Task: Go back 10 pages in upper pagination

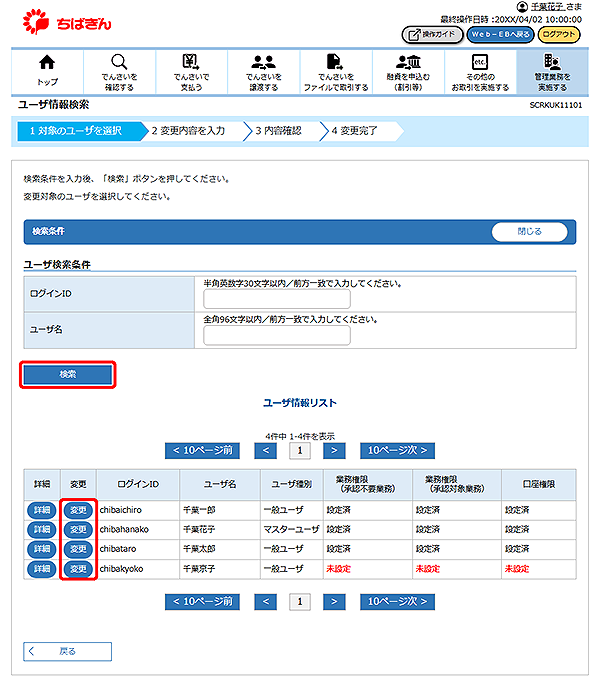Action: pos(202,450)
